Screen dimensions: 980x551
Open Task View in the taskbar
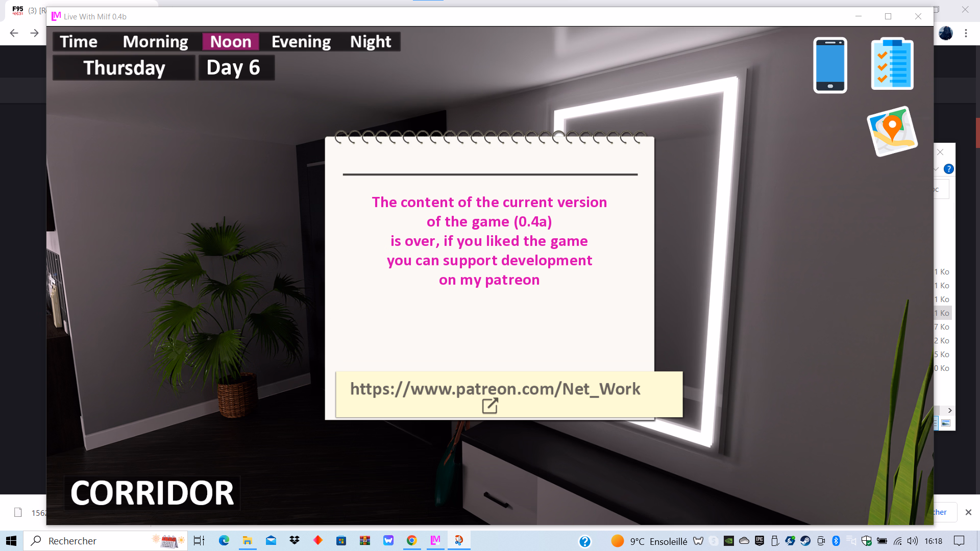(199, 541)
